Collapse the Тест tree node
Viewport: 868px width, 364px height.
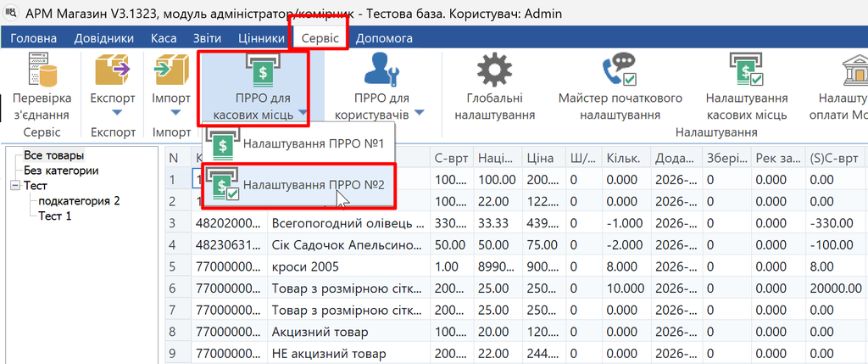[x=14, y=186]
